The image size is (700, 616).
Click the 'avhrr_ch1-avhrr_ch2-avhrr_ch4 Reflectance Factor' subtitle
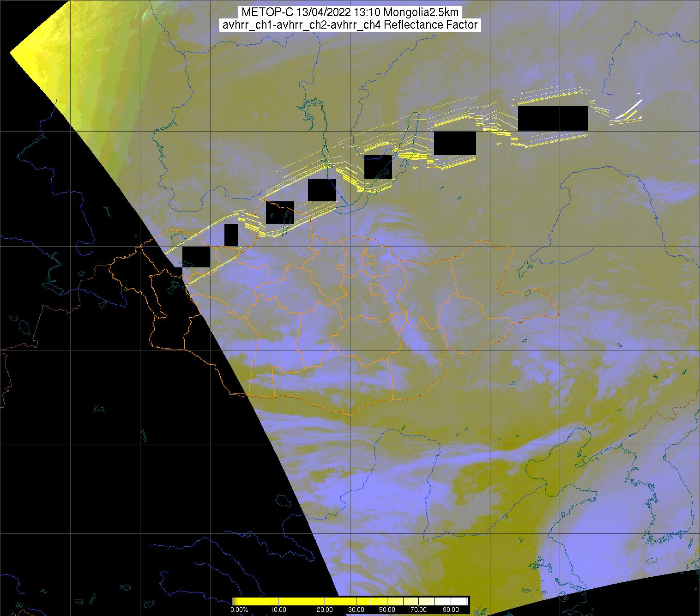pyautogui.click(x=350, y=25)
